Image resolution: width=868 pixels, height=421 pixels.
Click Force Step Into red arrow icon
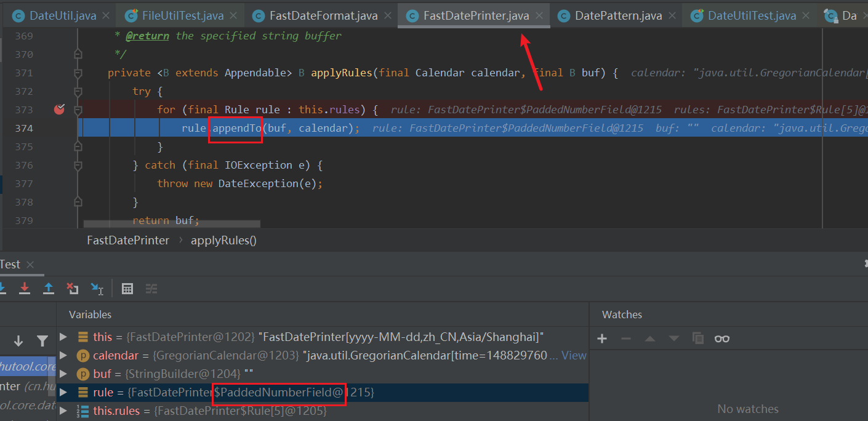coord(25,288)
